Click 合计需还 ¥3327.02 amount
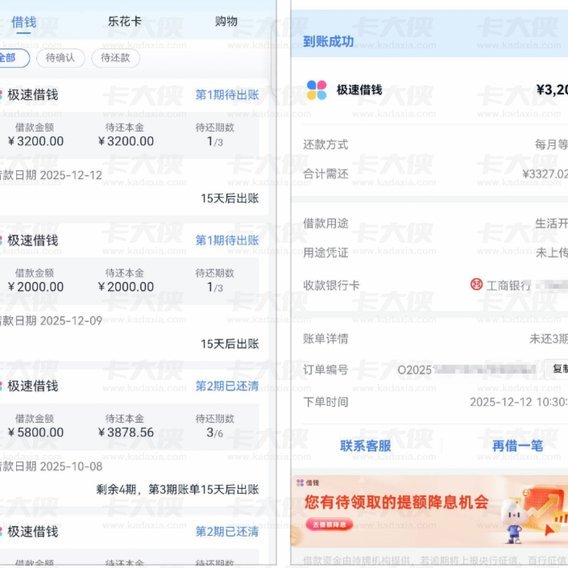 point(545,174)
